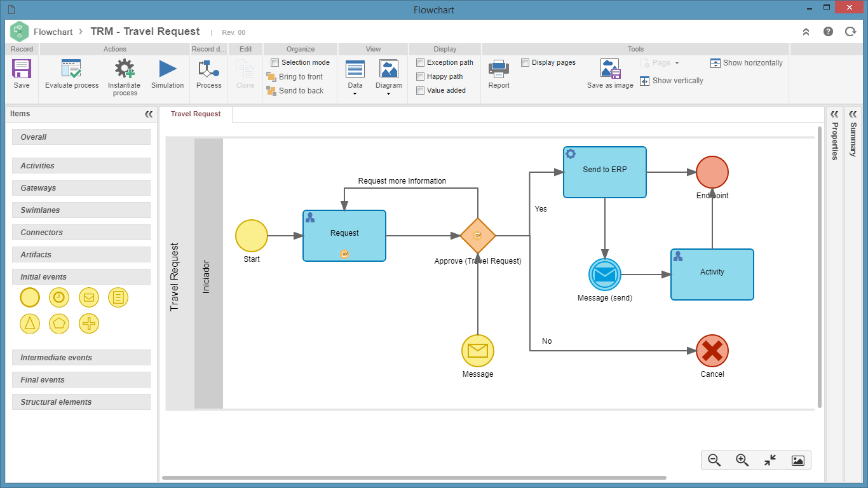The image size is (868, 488).
Task: Start the Simulation play icon
Action: (x=168, y=69)
